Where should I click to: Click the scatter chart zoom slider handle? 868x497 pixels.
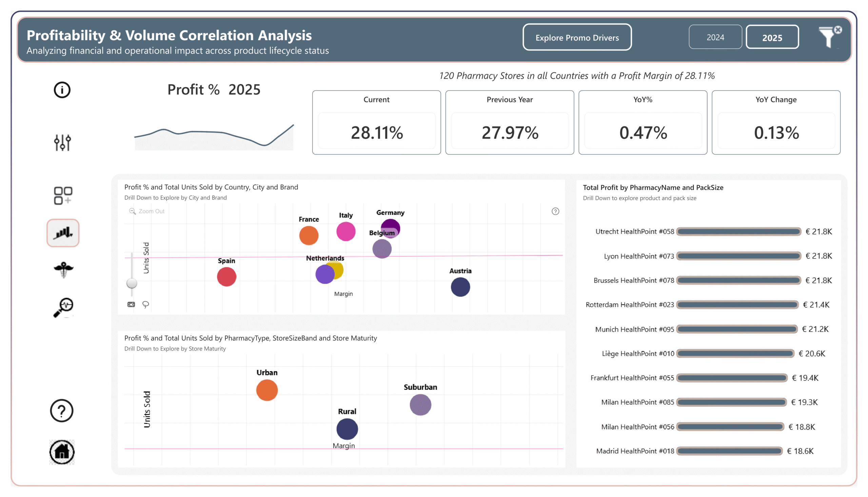pyautogui.click(x=132, y=283)
